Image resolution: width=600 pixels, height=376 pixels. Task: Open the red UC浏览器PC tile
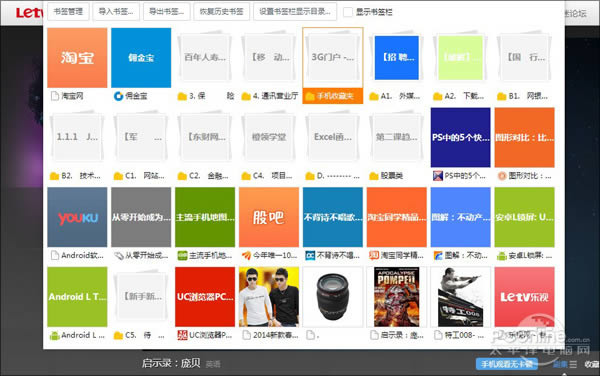tap(205, 297)
